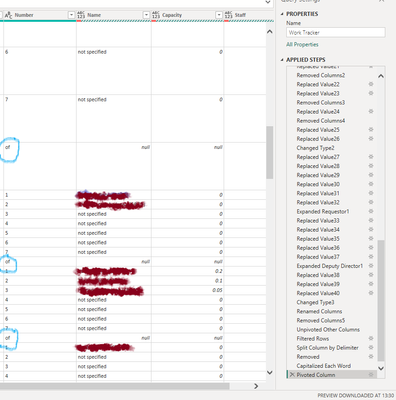Image resolution: width=396 pixels, height=400 pixels.
Task: Open filter dropdown for Capacity column
Action: tap(219, 15)
